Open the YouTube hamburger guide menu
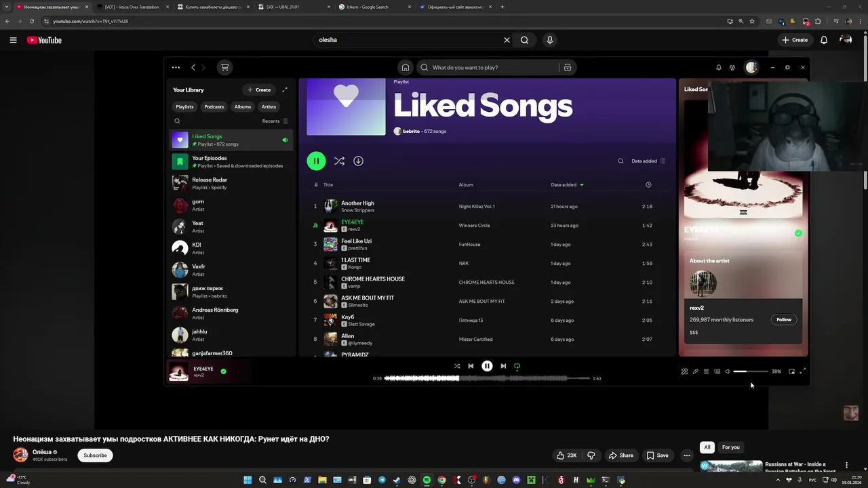 (x=13, y=40)
